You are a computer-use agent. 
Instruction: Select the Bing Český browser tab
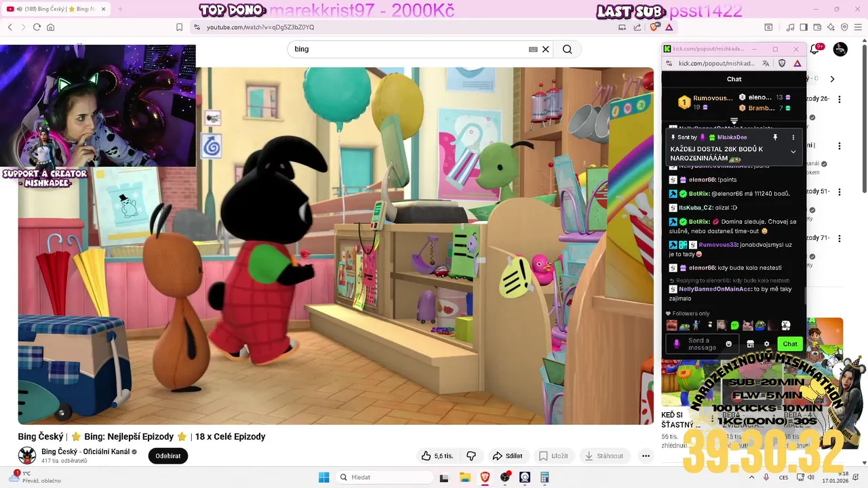pyautogui.click(x=56, y=9)
